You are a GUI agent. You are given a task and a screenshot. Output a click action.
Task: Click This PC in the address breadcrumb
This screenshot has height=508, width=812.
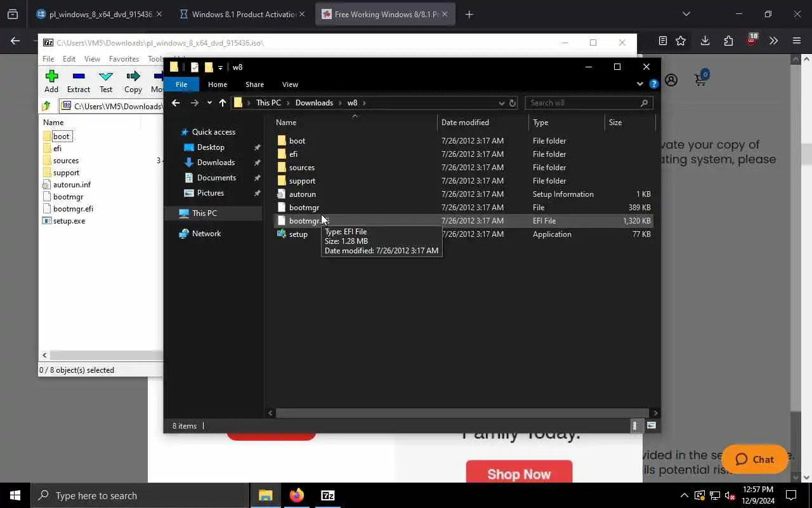pyautogui.click(x=268, y=103)
